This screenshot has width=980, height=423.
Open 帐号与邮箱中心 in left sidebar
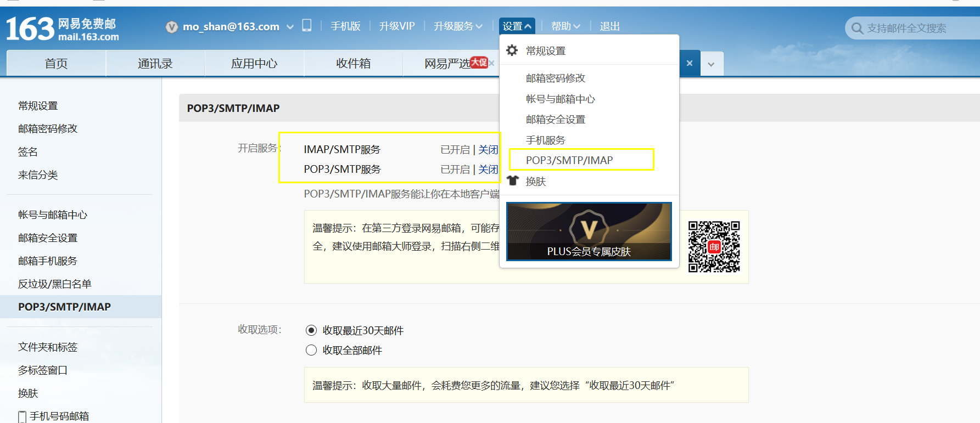(53, 215)
